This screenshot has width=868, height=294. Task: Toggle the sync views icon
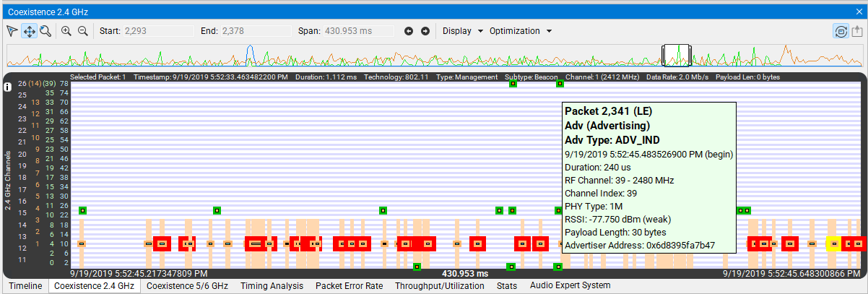tap(840, 31)
